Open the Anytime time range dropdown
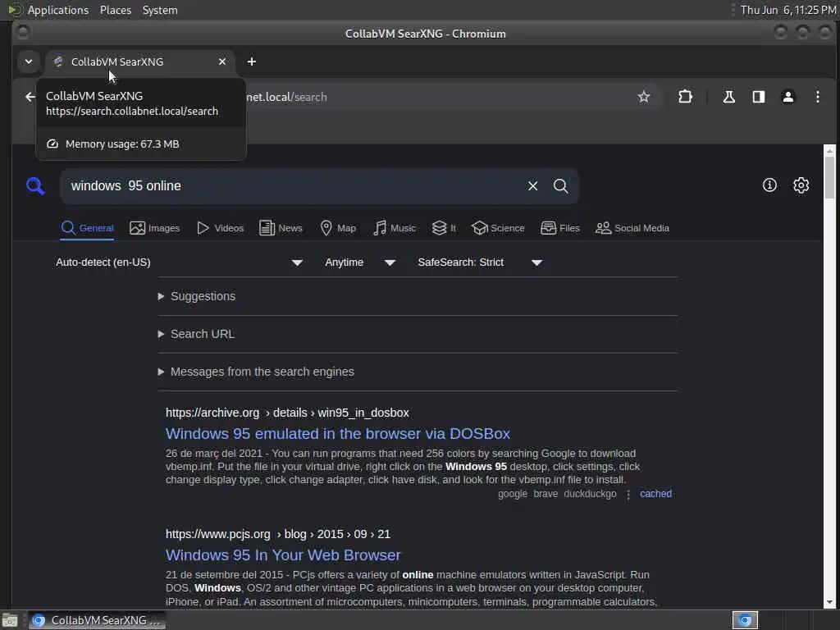Screen dimensions: 840x630 360,262
